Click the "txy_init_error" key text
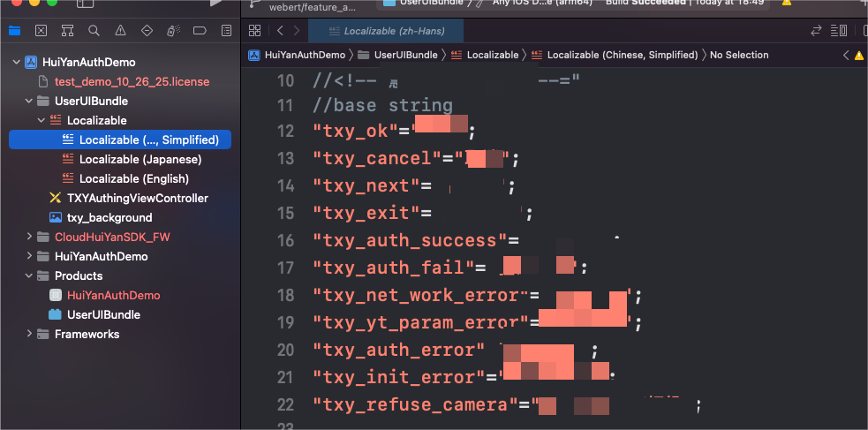868x430 pixels. (x=398, y=377)
